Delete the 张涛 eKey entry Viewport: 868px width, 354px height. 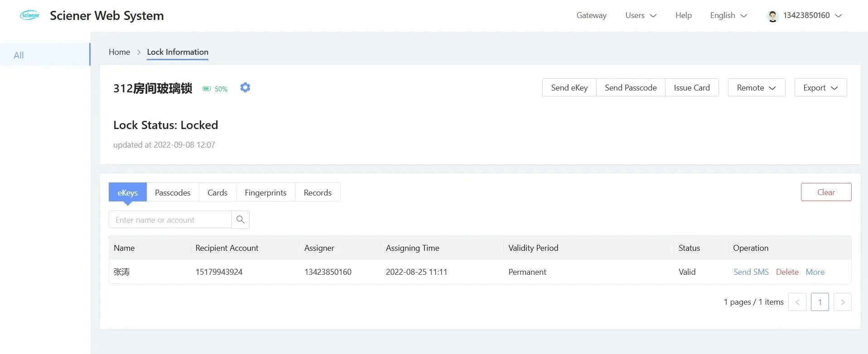click(787, 272)
